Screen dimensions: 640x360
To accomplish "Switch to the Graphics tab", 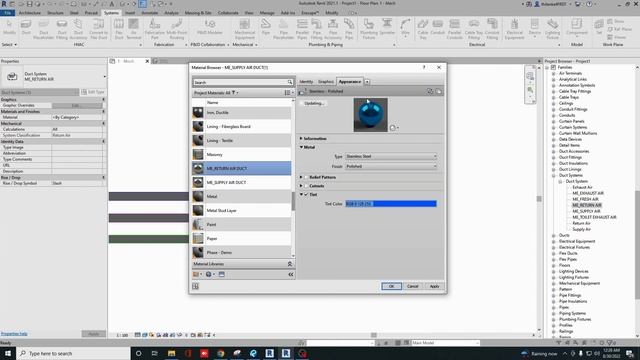I will 326,82.
